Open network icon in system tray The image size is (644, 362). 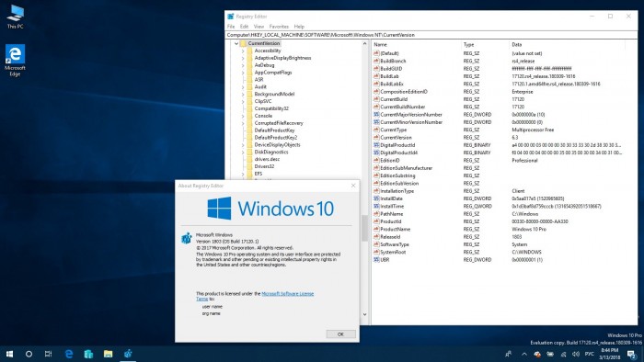point(563,354)
